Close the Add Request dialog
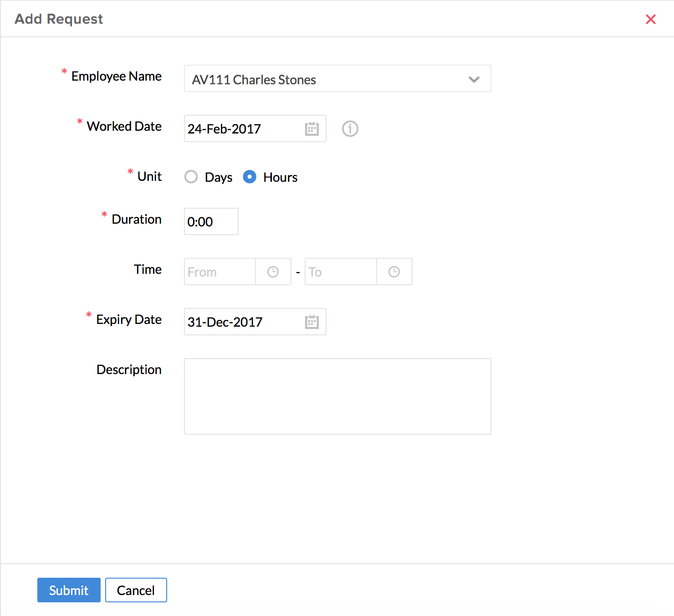Screen dimensions: 674x616 coord(651,19)
